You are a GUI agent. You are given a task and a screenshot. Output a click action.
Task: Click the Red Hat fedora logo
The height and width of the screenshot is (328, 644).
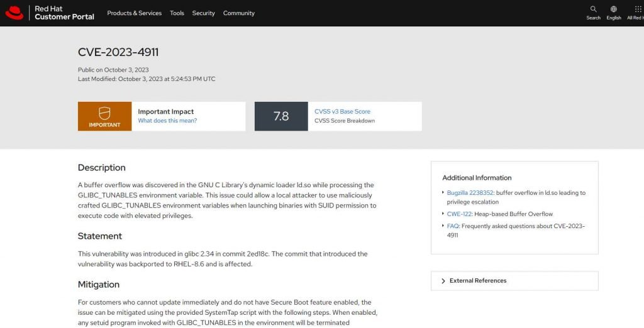[14, 13]
